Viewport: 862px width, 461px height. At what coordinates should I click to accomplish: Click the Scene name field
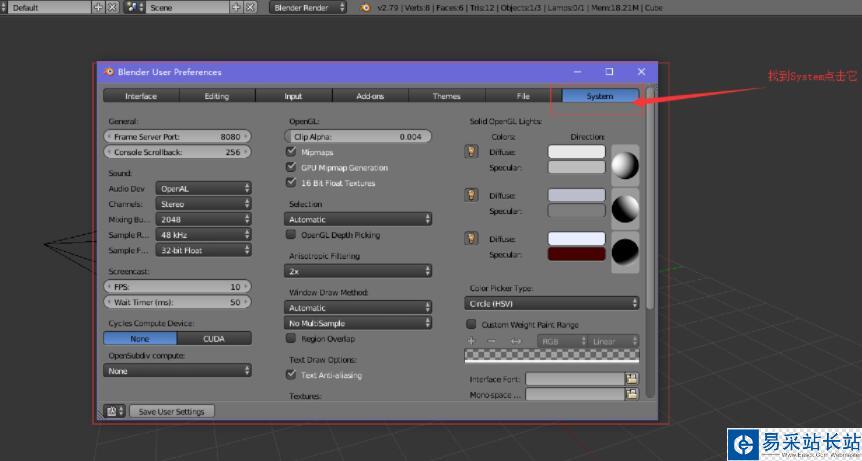187,7
